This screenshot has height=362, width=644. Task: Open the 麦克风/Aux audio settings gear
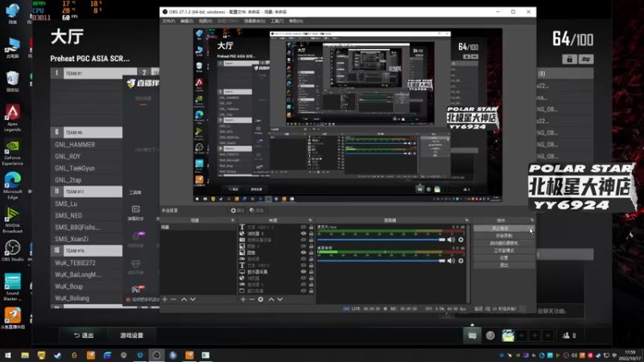pos(460,240)
